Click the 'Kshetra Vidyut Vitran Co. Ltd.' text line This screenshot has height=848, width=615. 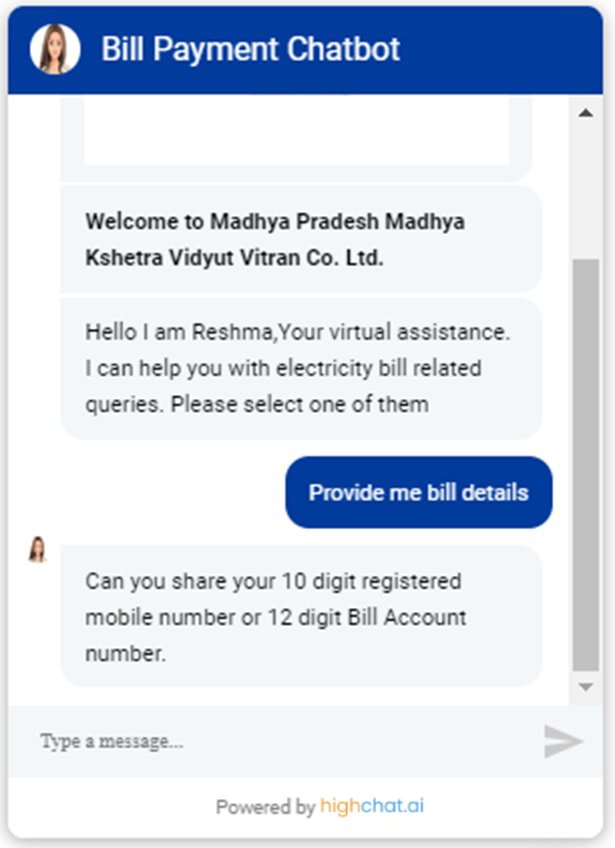(x=234, y=257)
